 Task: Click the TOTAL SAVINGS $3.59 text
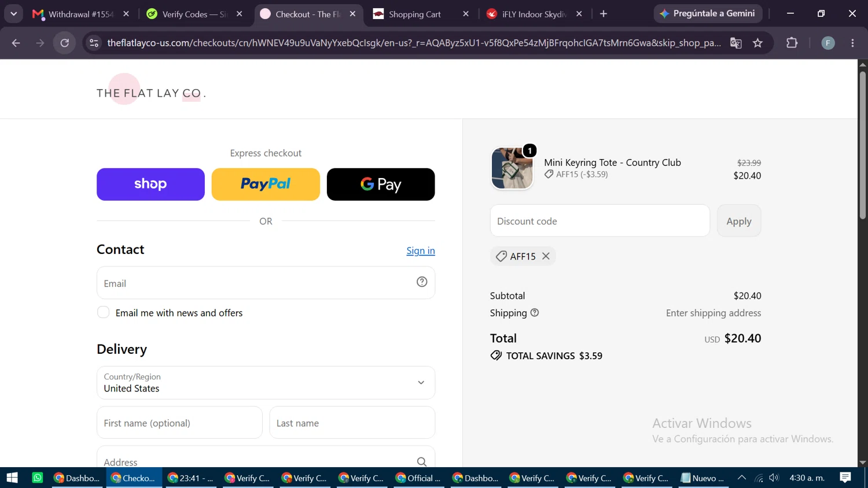coord(554,356)
